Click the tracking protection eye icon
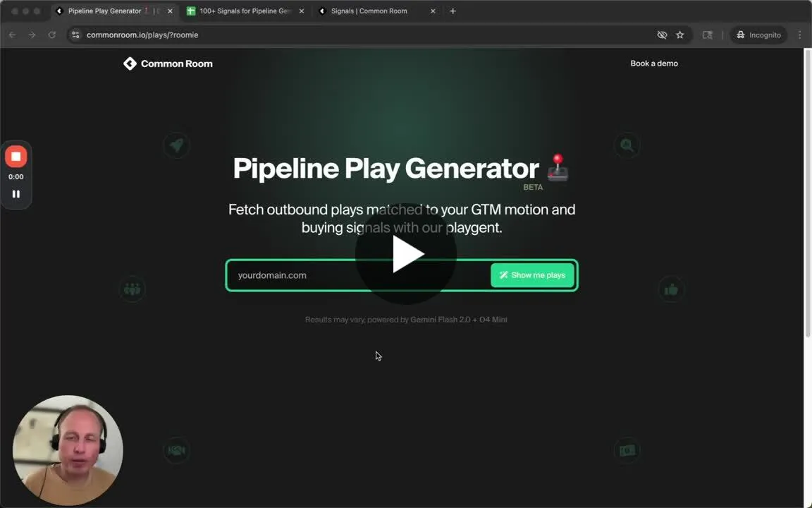The width and height of the screenshot is (812, 508). 662,35
